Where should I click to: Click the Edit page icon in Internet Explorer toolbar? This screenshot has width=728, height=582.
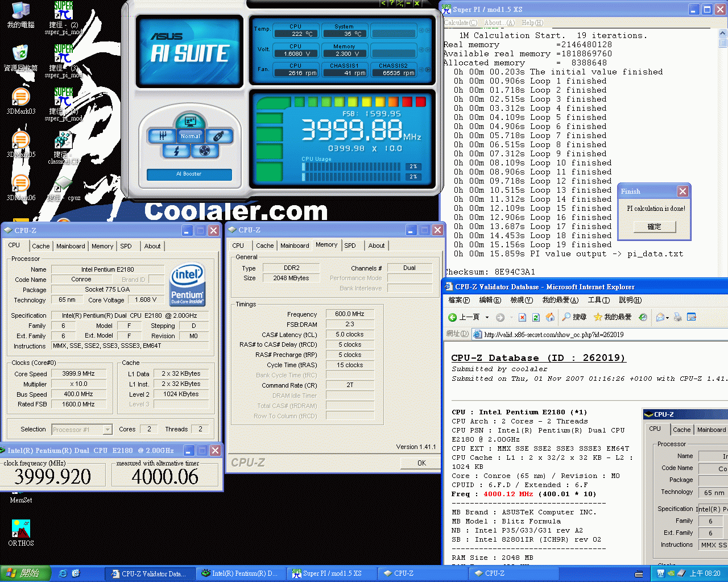pyautogui.click(x=691, y=317)
